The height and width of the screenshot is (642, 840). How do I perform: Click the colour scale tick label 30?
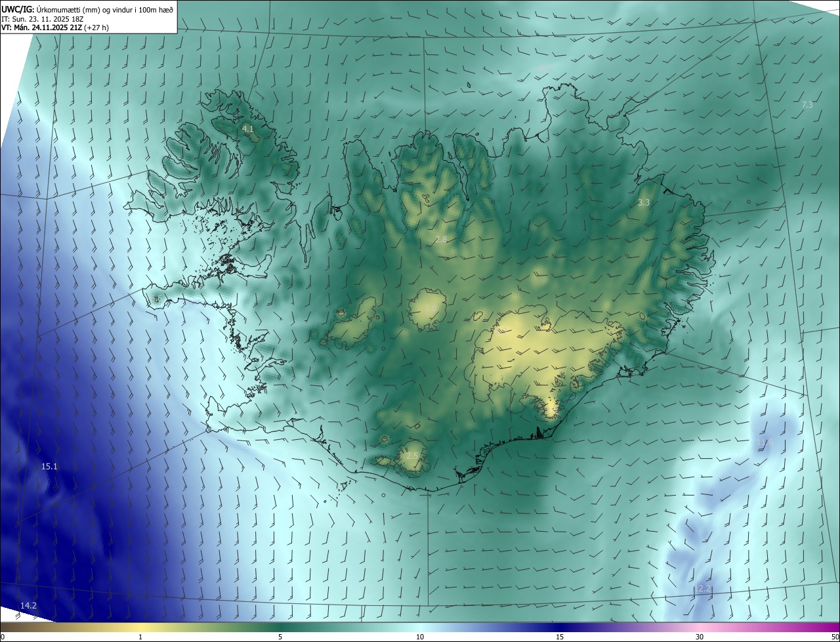tap(700, 637)
